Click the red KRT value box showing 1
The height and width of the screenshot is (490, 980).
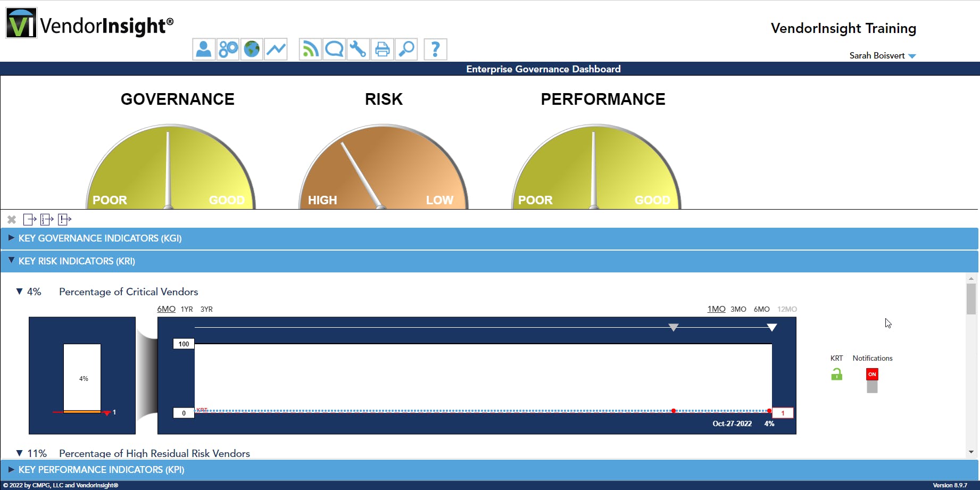(783, 413)
